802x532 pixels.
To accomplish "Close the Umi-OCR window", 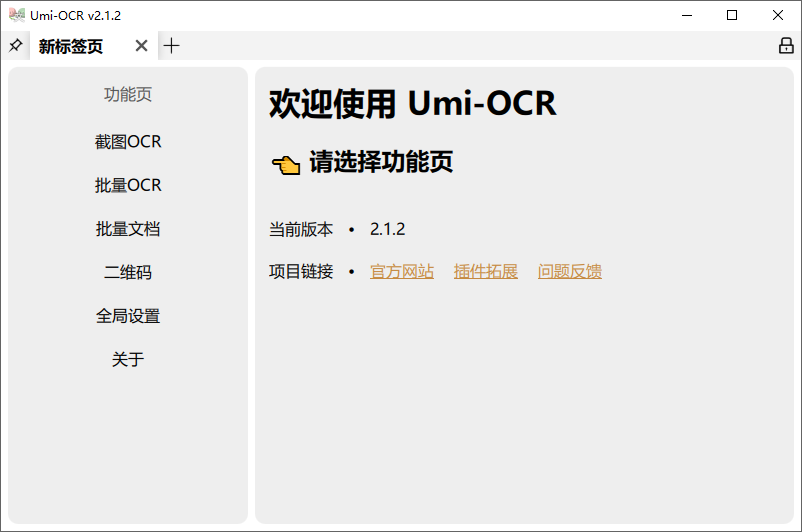I will 778,15.
